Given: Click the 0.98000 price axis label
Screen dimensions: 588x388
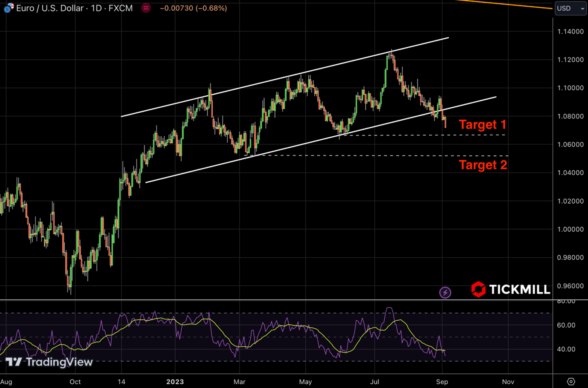Looking at the screenshot, I should 571,257.
